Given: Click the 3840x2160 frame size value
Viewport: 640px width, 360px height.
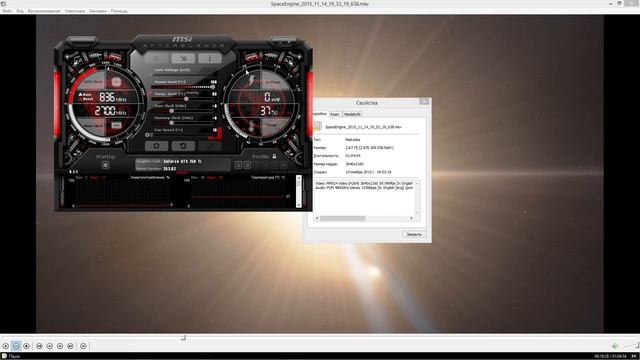Looking at the screenshot, I should click(354, 164).
